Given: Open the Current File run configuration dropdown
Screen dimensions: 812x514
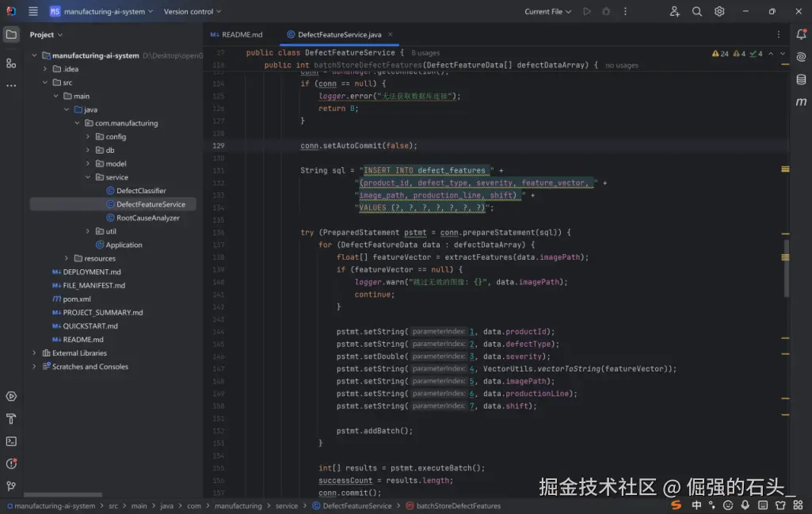Looking at the screenshot, I should click(547, 12).
